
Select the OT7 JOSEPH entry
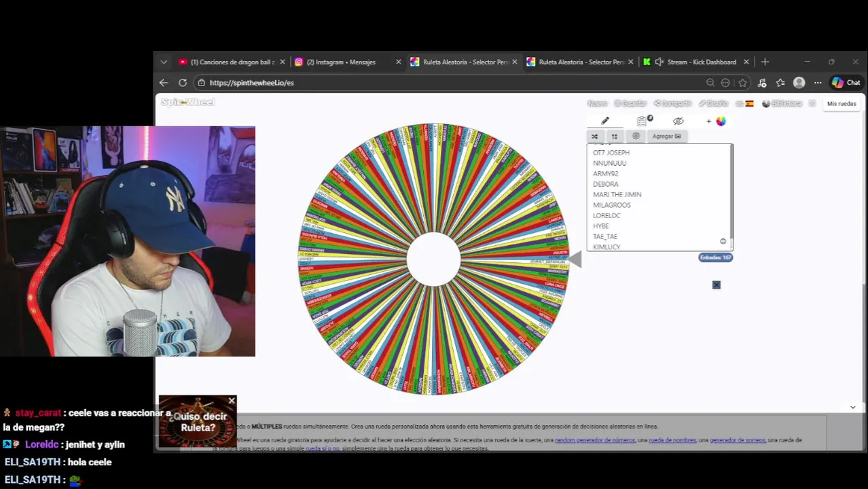click(x=611, y=153)
